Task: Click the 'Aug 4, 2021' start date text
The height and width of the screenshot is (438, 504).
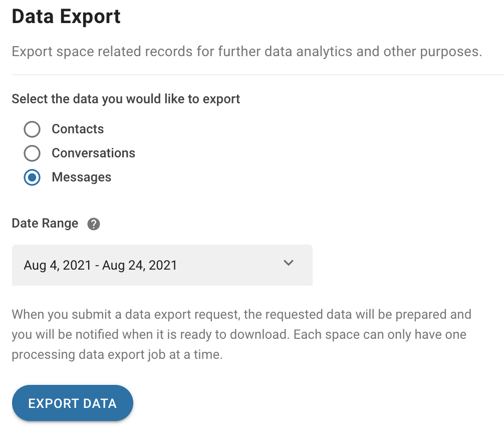Action: (x=57, y=265)
